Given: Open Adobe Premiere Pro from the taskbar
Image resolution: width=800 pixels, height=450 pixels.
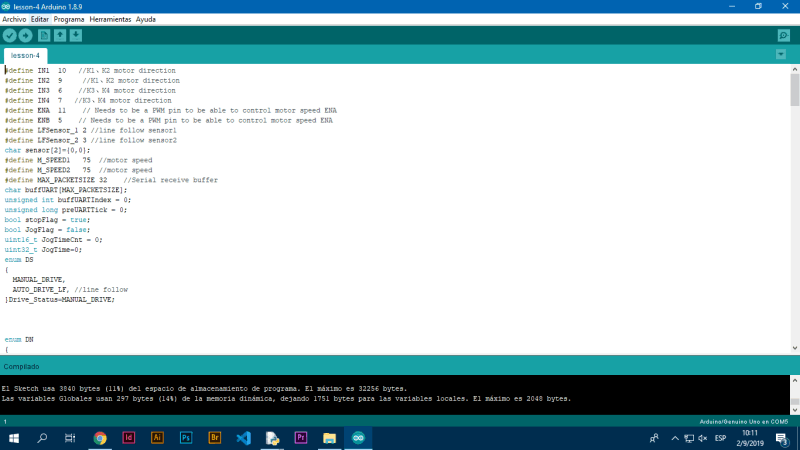Looking at the screenshot, I should [x=301, y=438].
